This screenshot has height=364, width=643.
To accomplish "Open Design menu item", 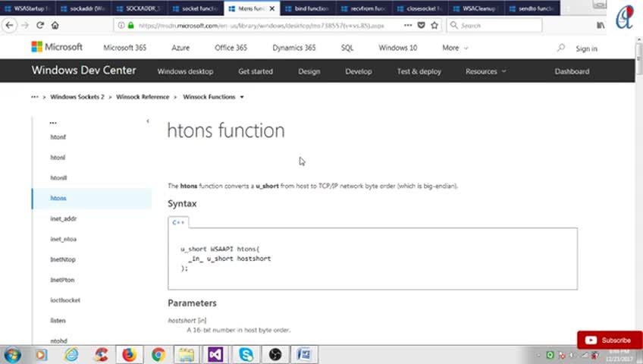I will pyautogui.click(x=309, y=71).
